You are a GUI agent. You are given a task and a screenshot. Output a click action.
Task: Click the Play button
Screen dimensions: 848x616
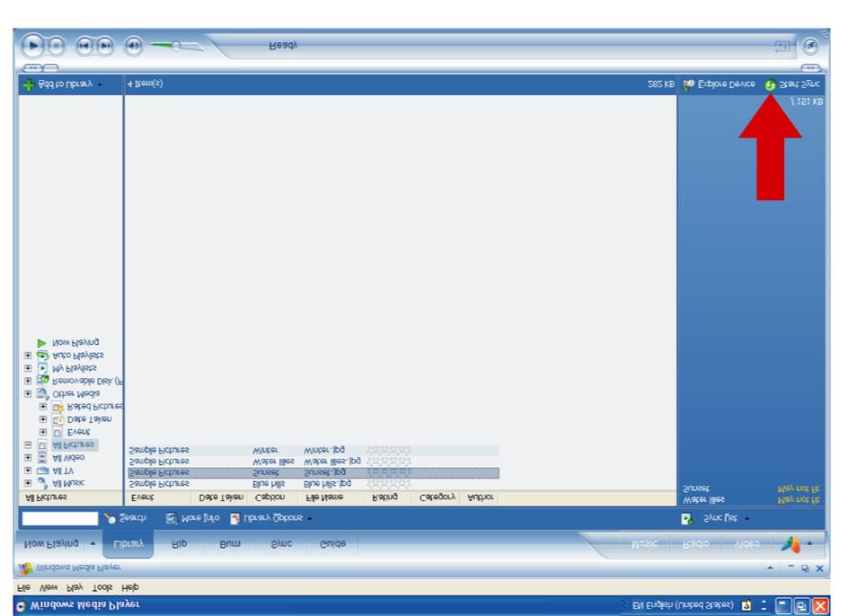coord(33,46)
